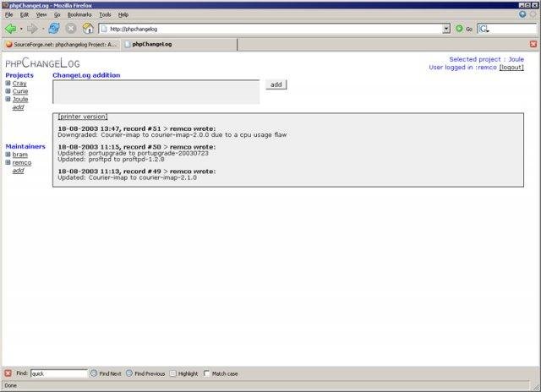Click the record #50 entry header
The width and height of the screenshot is (541, 392).
[137, 147]
